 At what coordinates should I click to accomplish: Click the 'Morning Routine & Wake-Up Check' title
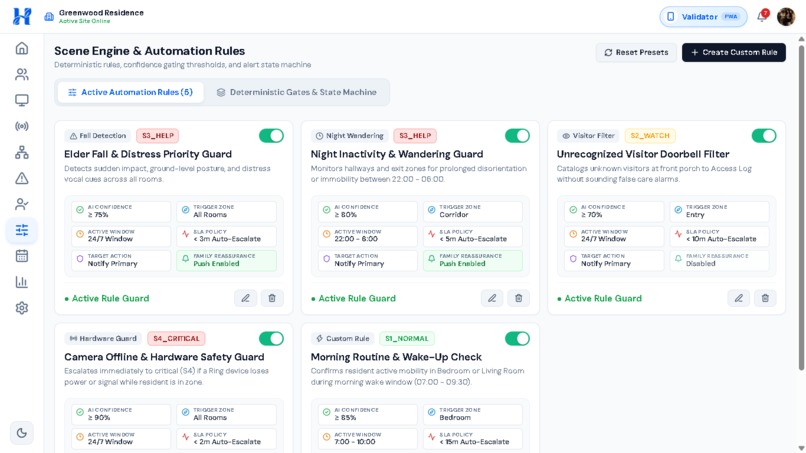point(396,357)
